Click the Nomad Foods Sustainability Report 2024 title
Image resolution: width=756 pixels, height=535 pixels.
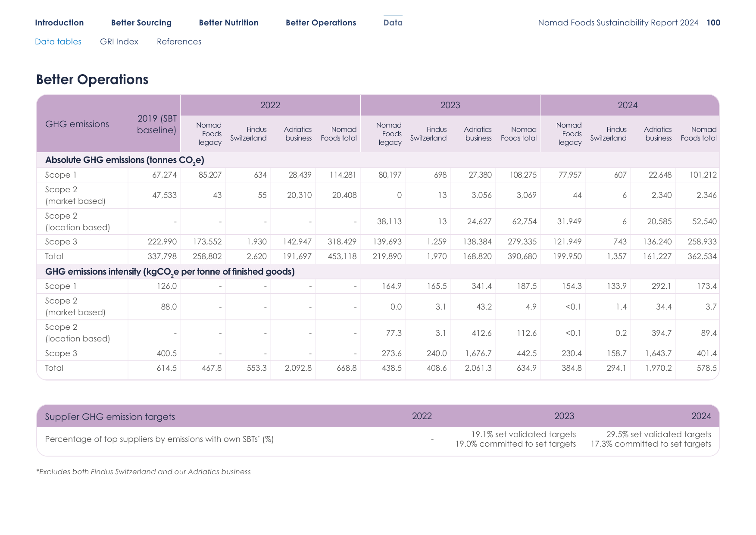coord(618,23)
